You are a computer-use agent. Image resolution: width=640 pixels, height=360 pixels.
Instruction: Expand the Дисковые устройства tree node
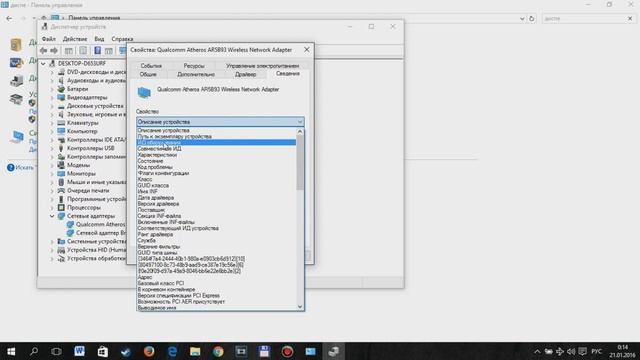52,106
